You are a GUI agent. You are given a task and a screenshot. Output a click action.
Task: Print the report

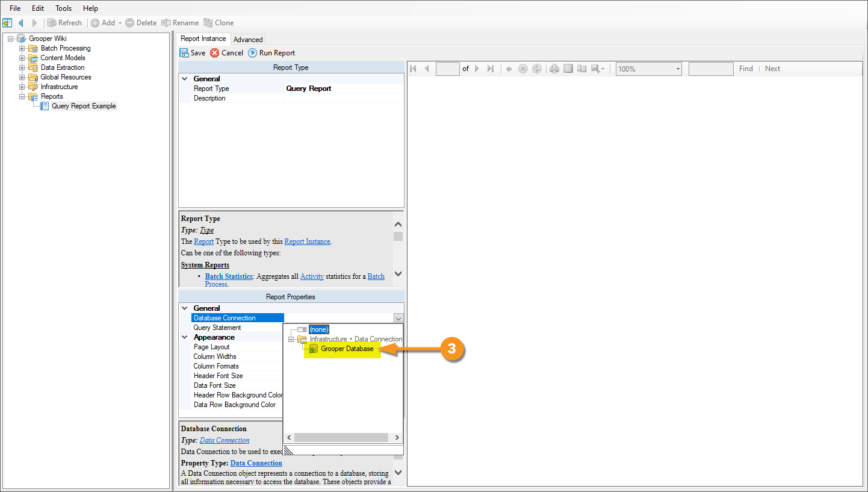pyautogui.click(x=554, y=69)
